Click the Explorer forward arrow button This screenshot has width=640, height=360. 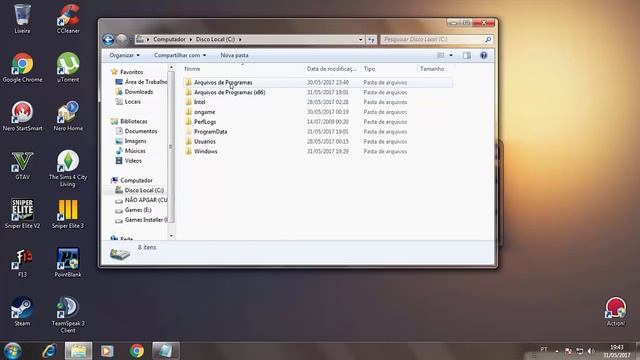pyautogui.click(x=121, y=40)
